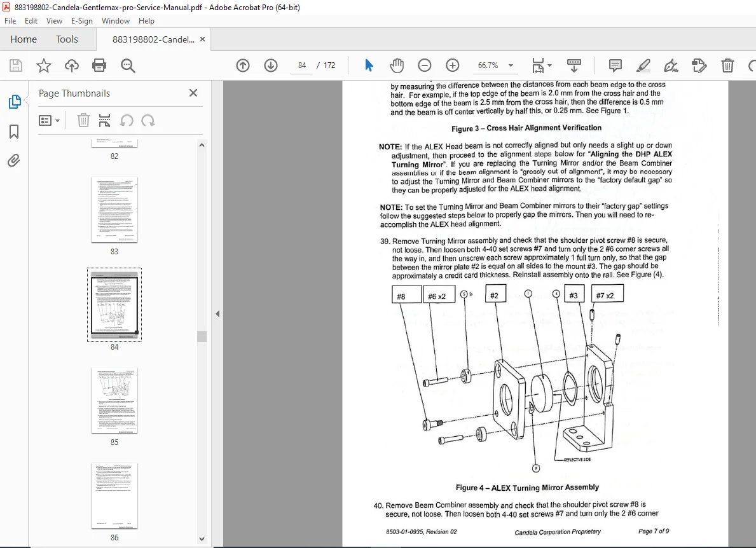Viewport: 756px width, 548px height.
Task: Toggle the Page Thumbnails panel icon
Action: pyautogui.click(x=15, y=102)
